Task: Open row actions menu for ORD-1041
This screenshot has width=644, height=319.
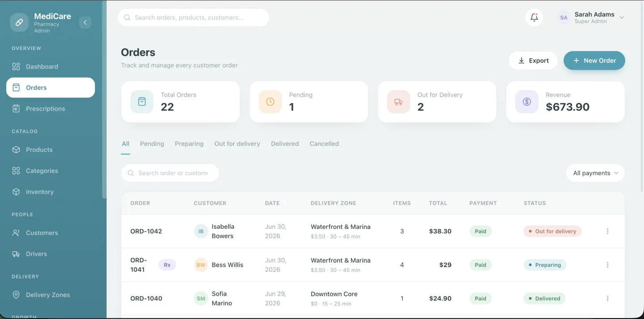Action: pyautogui.click(x=607, y=265)
